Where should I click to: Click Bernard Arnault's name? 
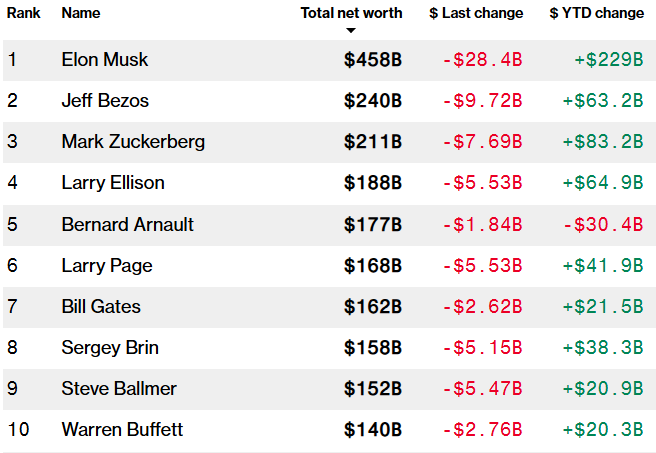click(127, 224)
